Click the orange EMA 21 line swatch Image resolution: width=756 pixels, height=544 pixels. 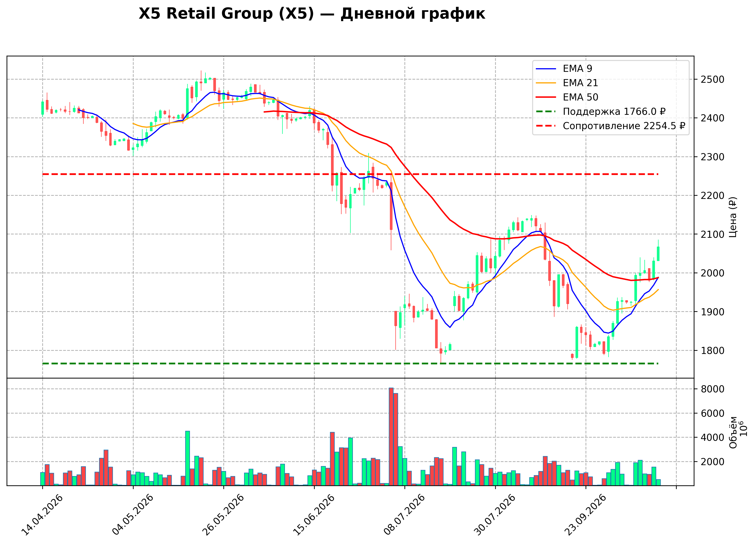click(x=546, y=83)
